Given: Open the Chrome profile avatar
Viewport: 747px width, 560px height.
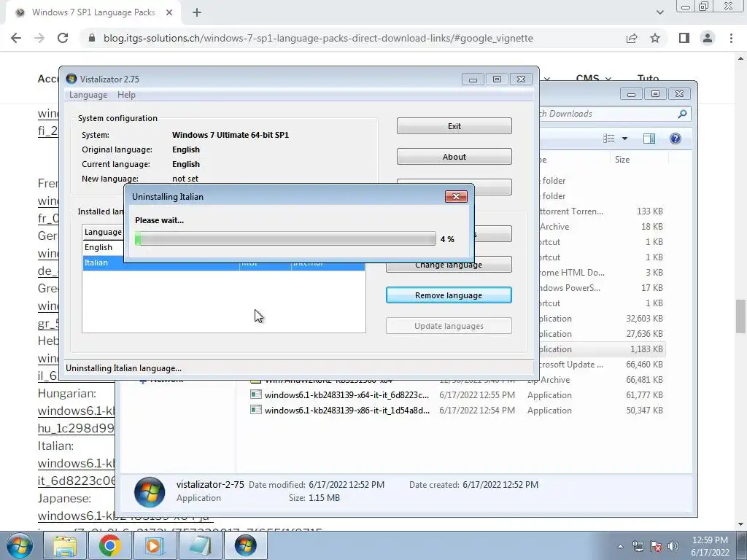Looking at the screenshot, I should [708, 38].
